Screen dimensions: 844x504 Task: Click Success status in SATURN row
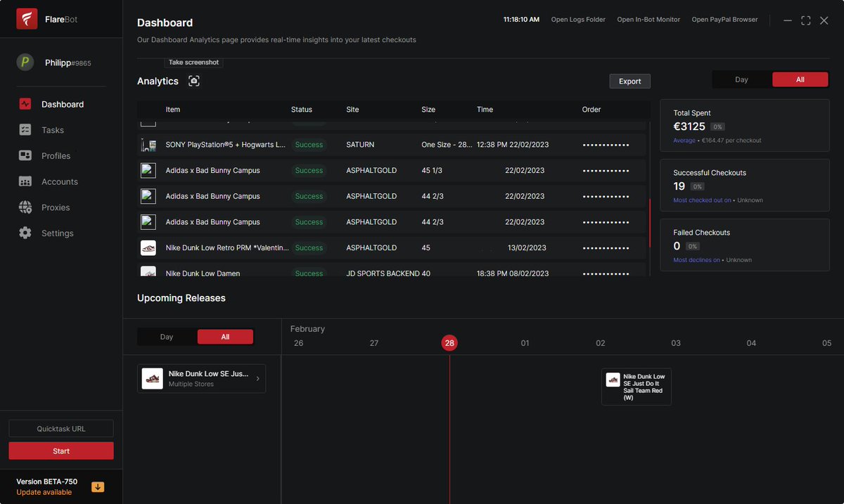pos(309,145)
